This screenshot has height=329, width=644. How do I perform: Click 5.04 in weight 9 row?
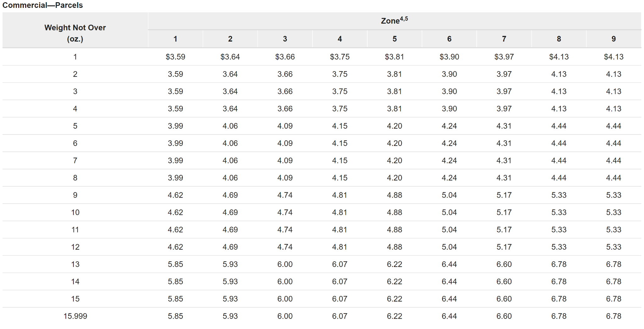[x=449, y=195]
